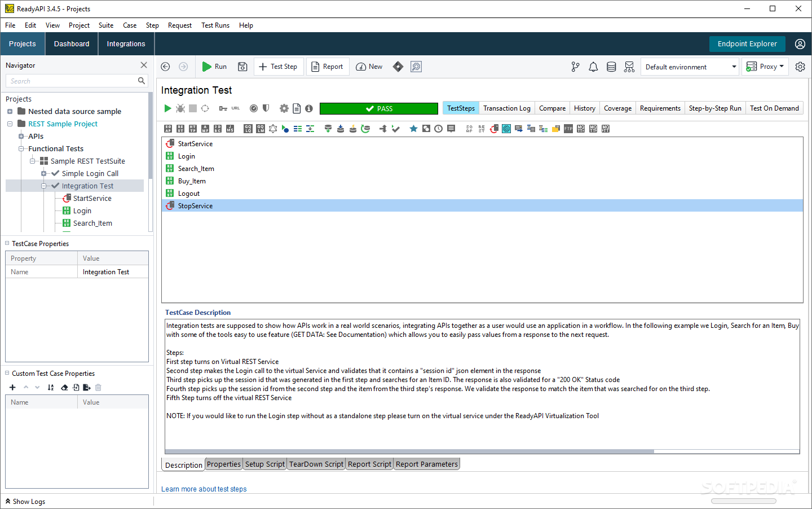
Task: Click the info circle icon
Action: tap(309, 108)
